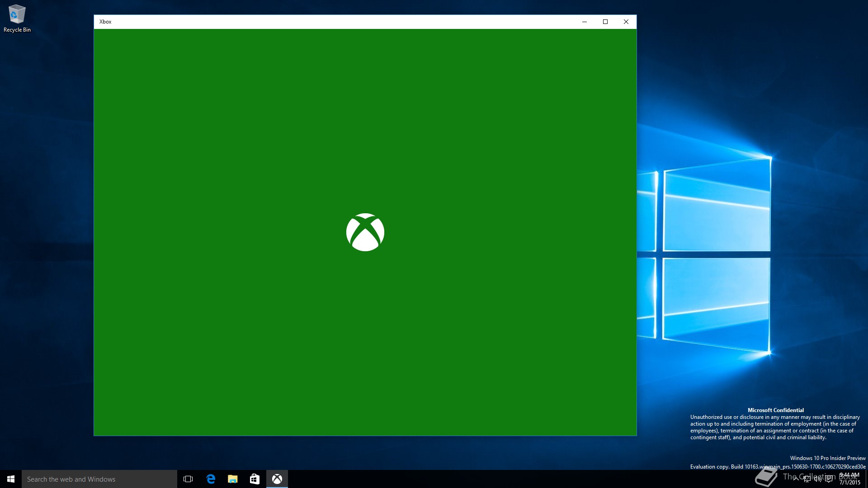
Task: Open the volume control tray icon
Action: coord(818,479)
